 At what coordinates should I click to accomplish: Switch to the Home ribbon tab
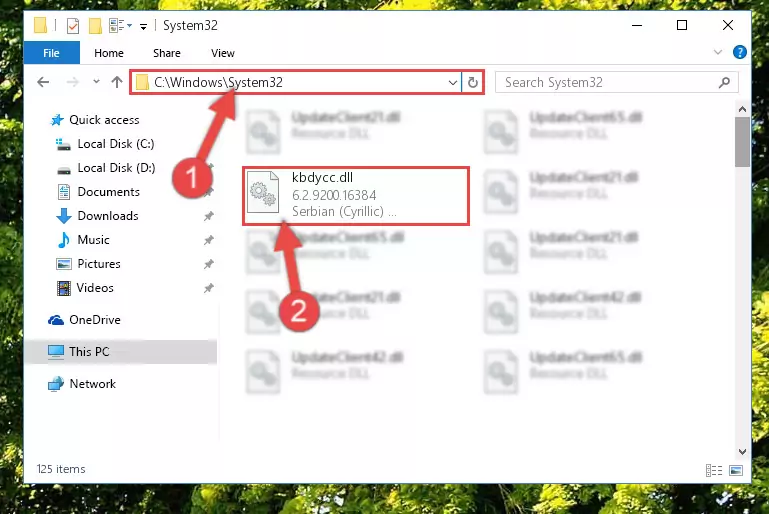coord(109,53)
